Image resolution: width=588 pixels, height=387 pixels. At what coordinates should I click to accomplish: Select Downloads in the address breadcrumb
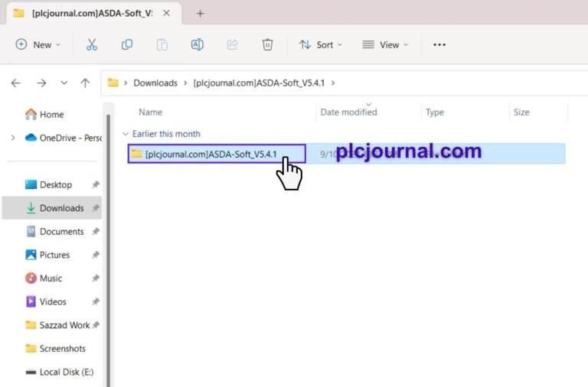155,83
